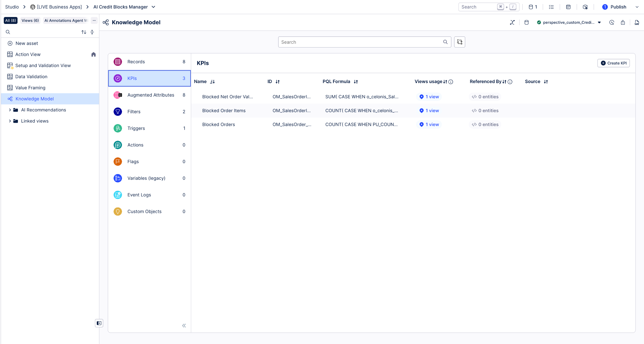Open the Filters funnel icon
Screen dimensions: 644x344
tap(118, 112)
